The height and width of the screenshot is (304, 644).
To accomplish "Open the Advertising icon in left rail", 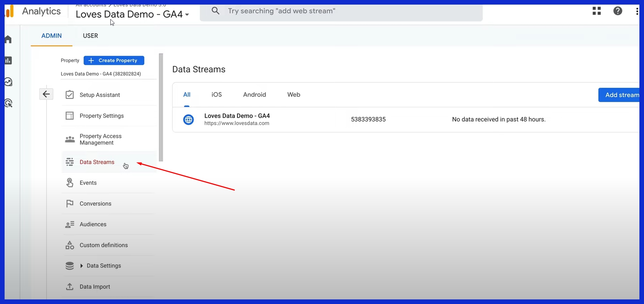I will click(8, 103).
